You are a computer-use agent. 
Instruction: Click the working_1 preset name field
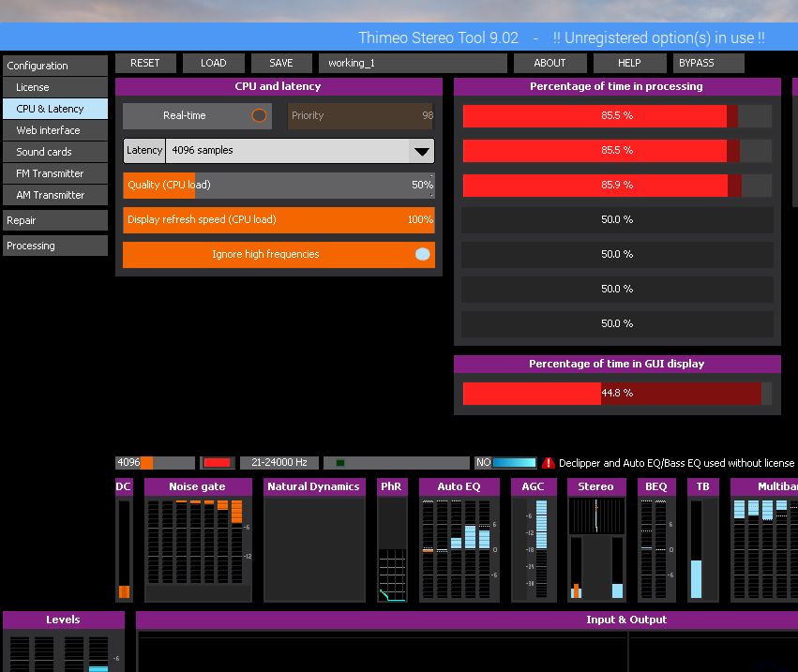click(x=413, y=63)
